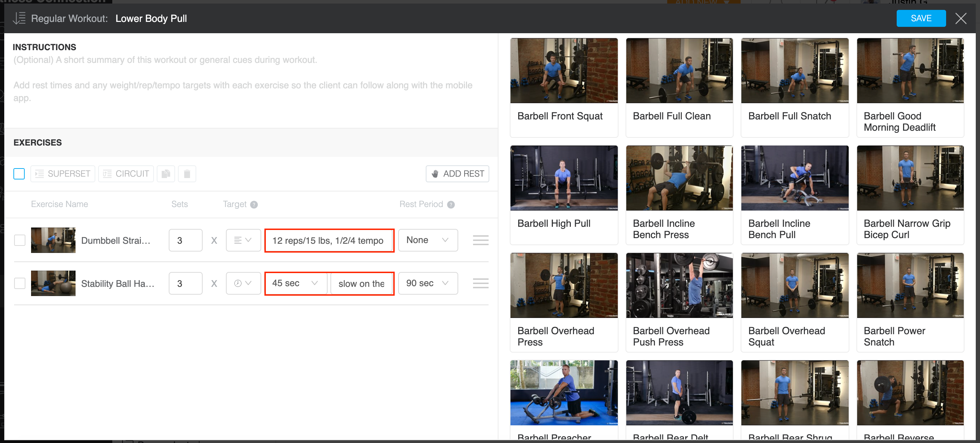Toggle checkbox for Dumbbell Strai... exercise
This screenshot has height=443, width=980.
19,240
